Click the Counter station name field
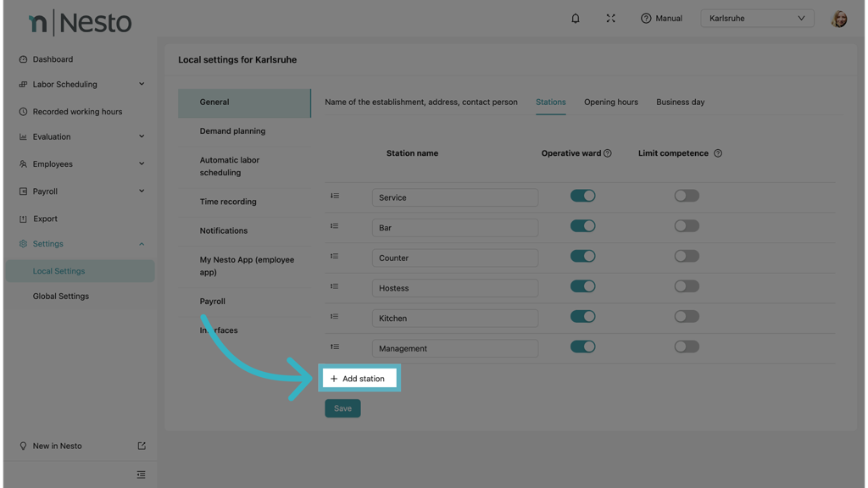Viewport: 868px width, 488px height. (x=454, y=258)
